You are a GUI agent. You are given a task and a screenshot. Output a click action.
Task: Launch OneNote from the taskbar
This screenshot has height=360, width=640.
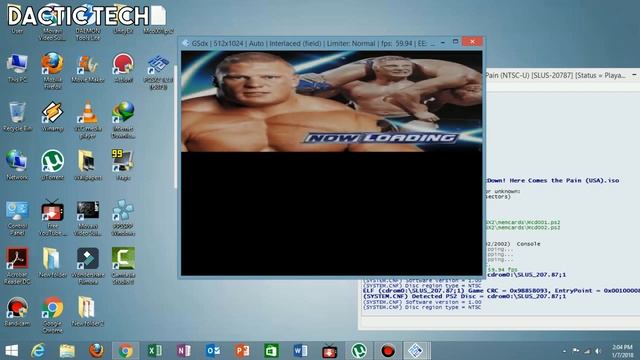[x=184, y=351]
